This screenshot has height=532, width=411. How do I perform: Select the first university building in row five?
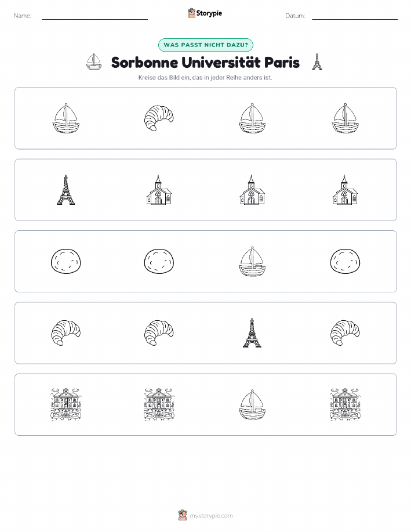(66, 404)
